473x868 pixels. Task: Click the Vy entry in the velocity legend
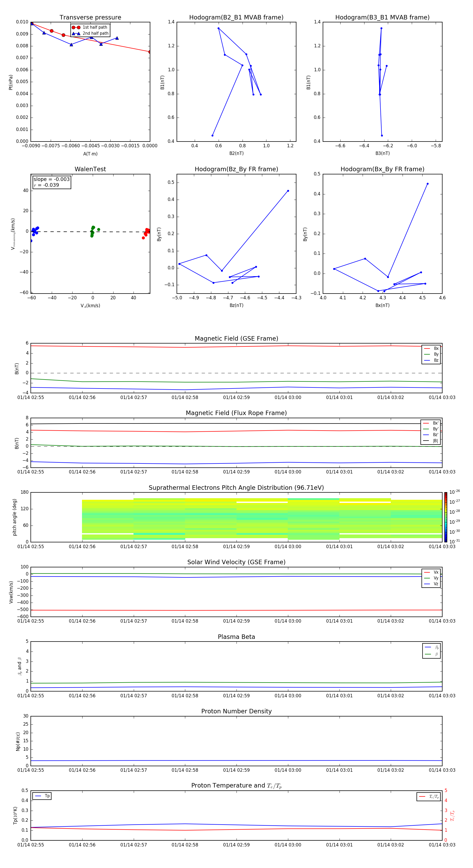(431, 578)
